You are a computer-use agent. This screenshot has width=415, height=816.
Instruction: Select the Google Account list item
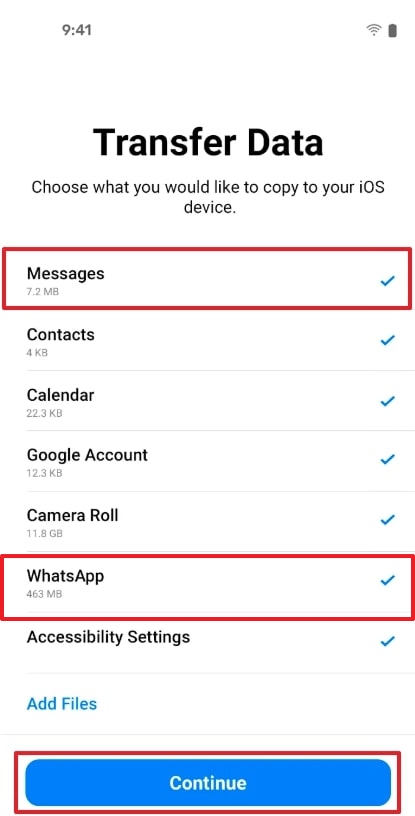(207, 461)
